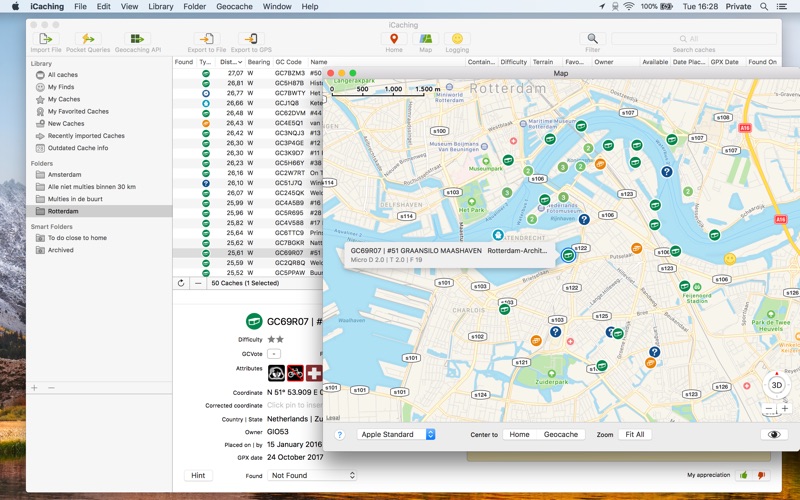Open the Logging smiley icon
Viewport: 800px width, 500px height.
pyautogui.click(x=457, y=39)
